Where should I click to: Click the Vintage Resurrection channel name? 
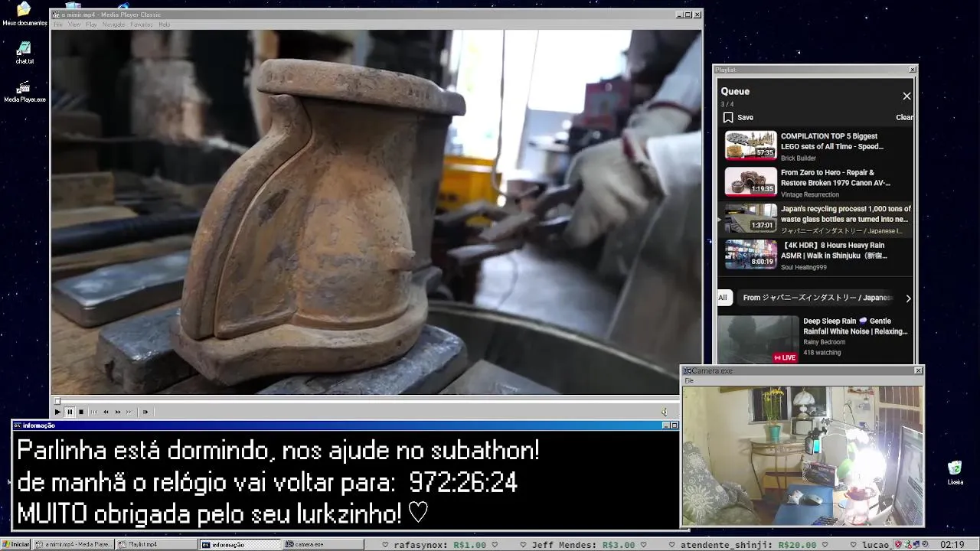(x=810, y=195)
